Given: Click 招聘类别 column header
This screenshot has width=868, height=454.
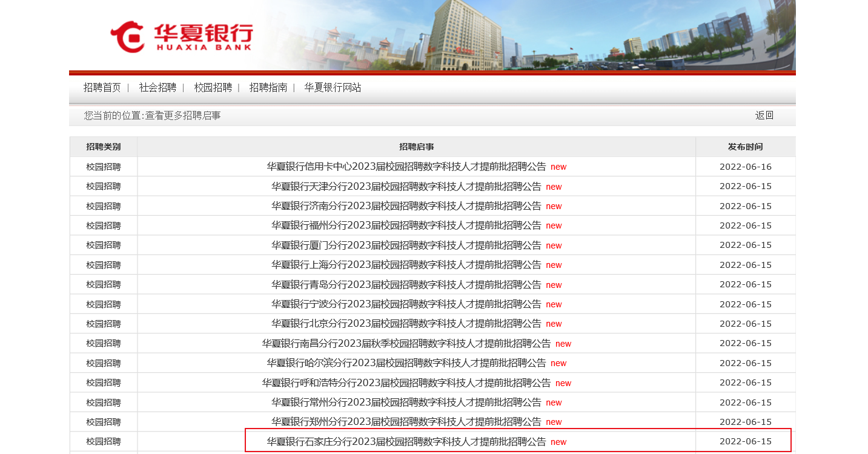Looking at the screenshot, I should tap(104, 147).
